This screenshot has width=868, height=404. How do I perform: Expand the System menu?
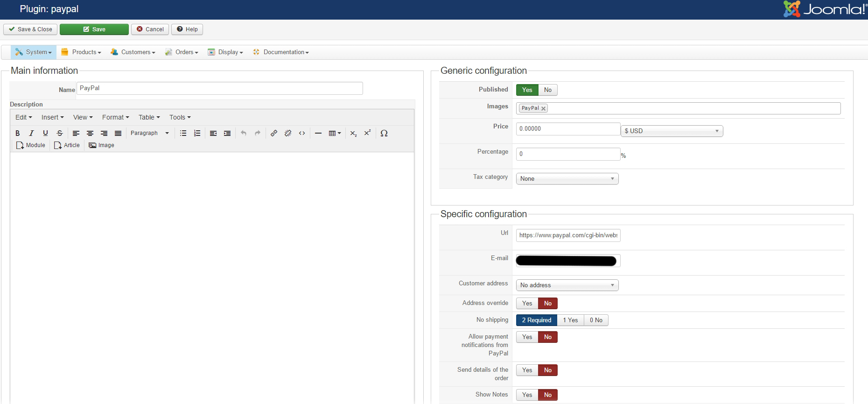(x=34, y=52)
